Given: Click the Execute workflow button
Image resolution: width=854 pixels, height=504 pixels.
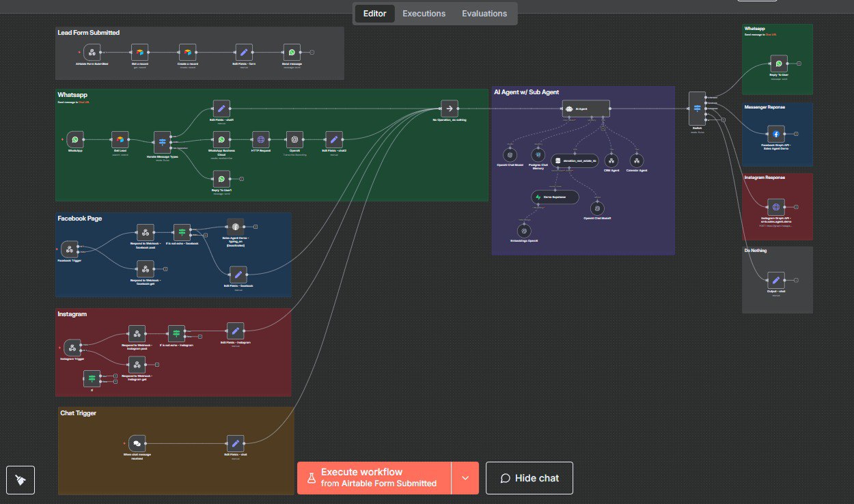Looking at the screenshot, I should pyautogui.click(x=374, y=477).
